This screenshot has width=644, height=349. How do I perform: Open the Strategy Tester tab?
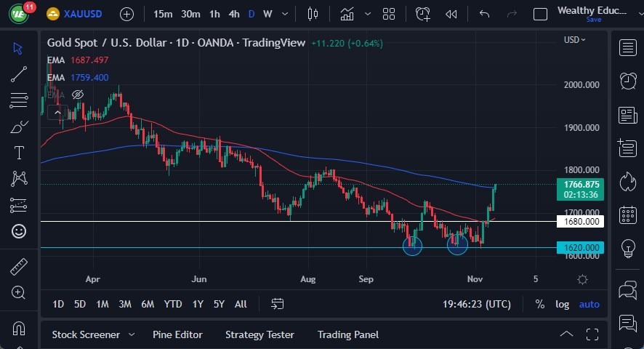[x=259, y=334]
